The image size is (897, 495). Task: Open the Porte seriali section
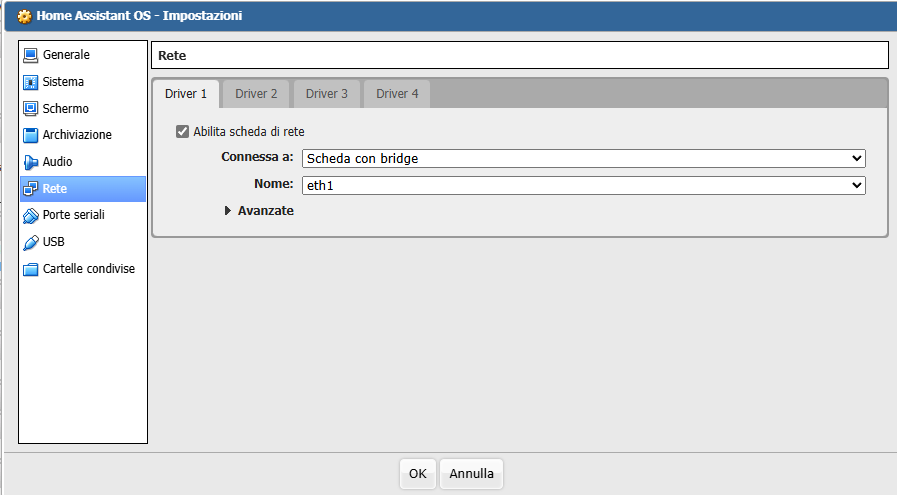tap(83, 215)
